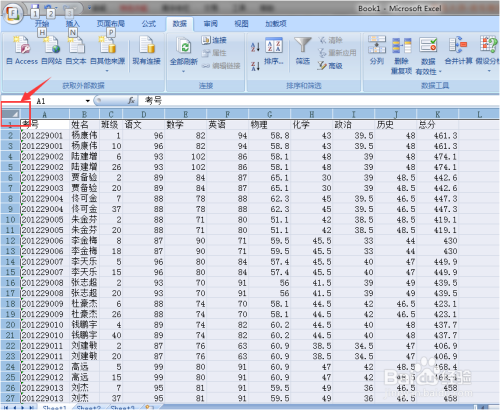Open the Name Box dropdown arrow
This screenshot has width=500, height=410.
click(x=88, y=101)
